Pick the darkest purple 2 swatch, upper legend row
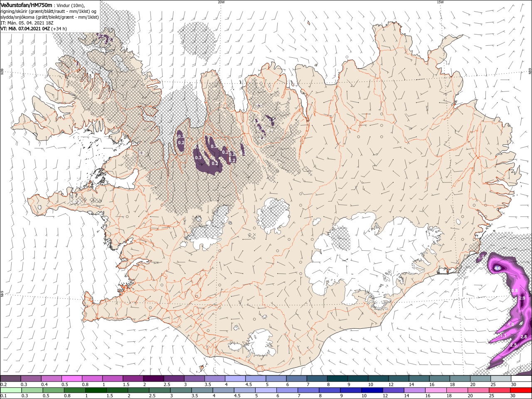The width and height of the screenshot is (532, 399). [153, 379]
